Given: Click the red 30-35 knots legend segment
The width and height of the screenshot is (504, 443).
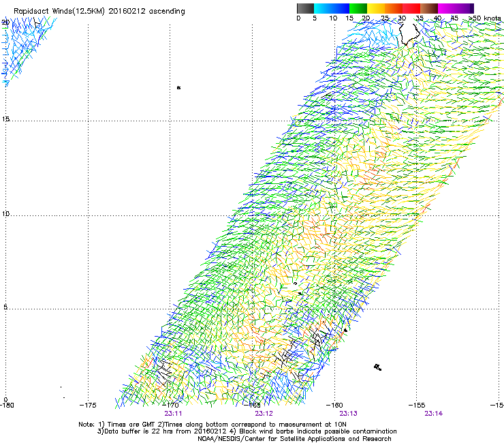Looking at the screenshot, I should [411, 8].
